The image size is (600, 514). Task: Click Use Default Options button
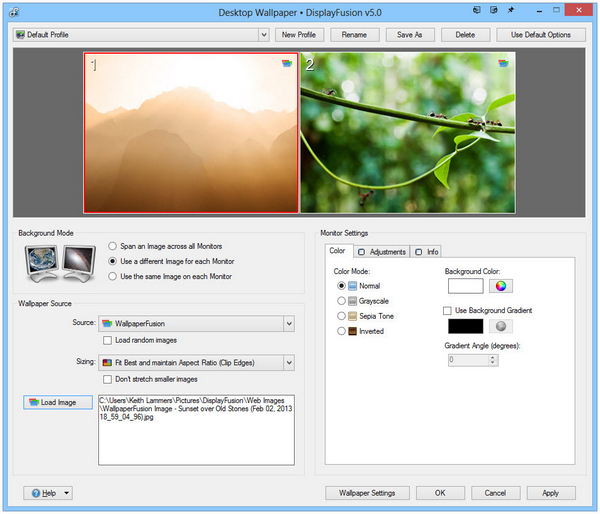(x=541, y=35)
